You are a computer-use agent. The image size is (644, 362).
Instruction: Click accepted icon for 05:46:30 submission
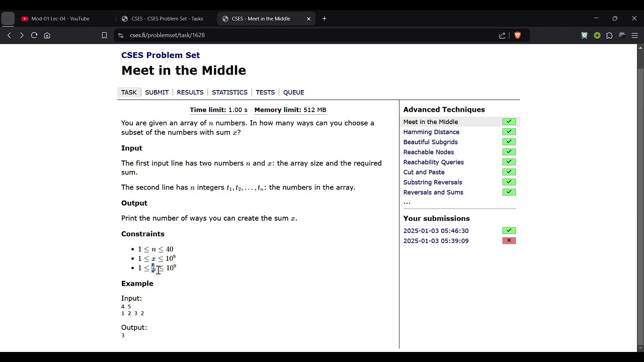tap(509, 230)
